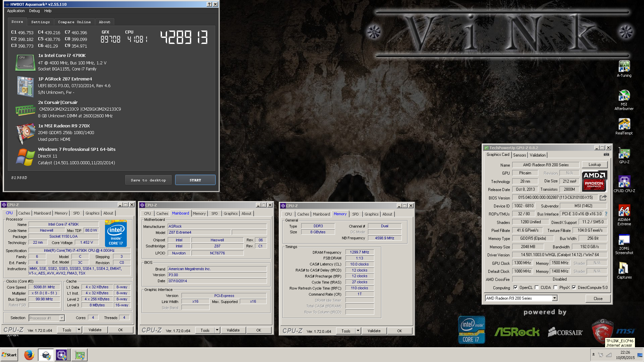Open Caches tab in first CPU-Z window

24,213
